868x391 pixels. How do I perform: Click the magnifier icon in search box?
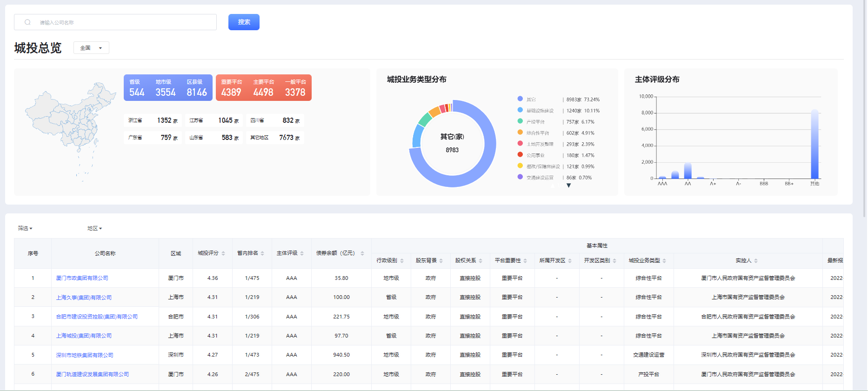28,22
